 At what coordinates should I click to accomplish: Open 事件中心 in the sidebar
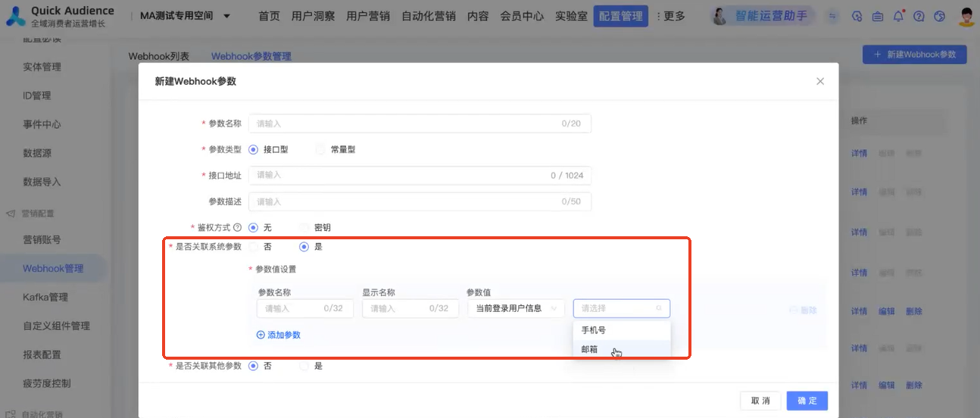(x=42, y=124)
